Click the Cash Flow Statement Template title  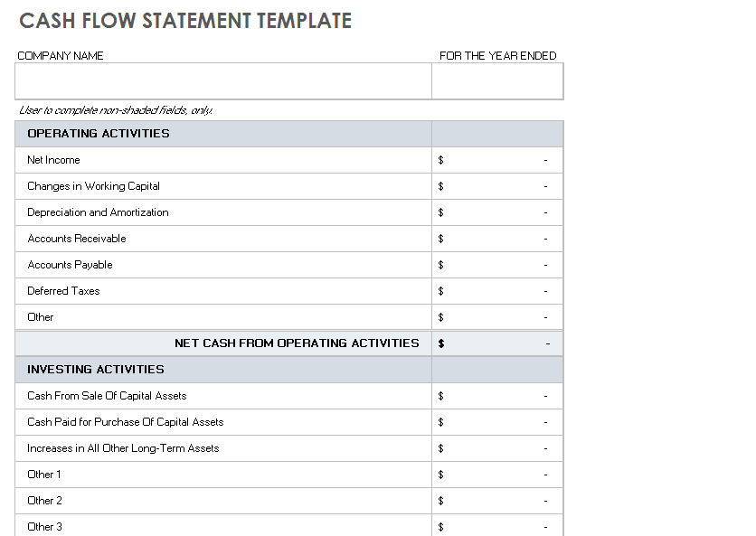click(185, 21)
